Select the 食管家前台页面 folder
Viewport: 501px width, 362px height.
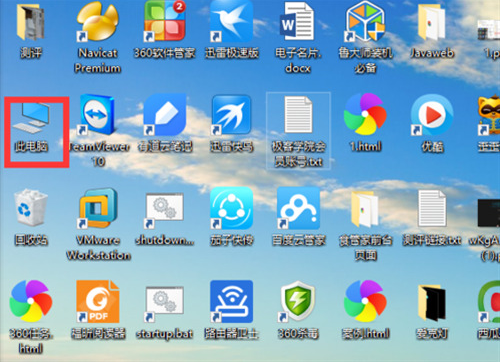(365, 210)
